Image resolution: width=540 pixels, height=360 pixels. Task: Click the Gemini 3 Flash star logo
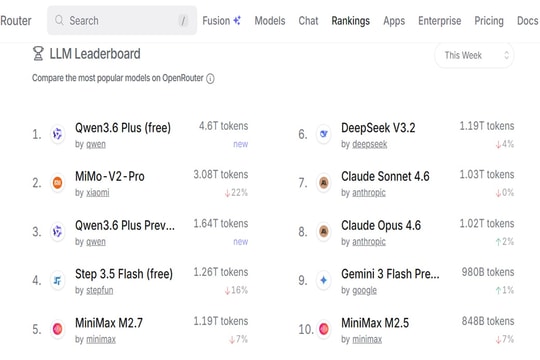(324, 280)
